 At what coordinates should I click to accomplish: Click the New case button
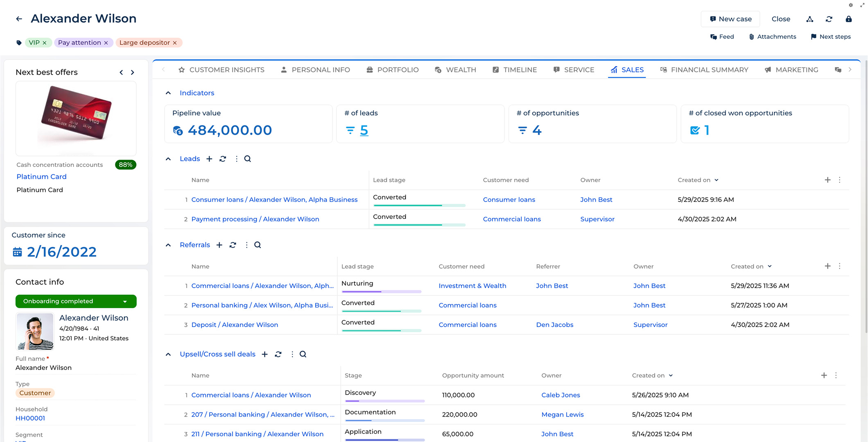pyautogui.click(x=730, y=19)
